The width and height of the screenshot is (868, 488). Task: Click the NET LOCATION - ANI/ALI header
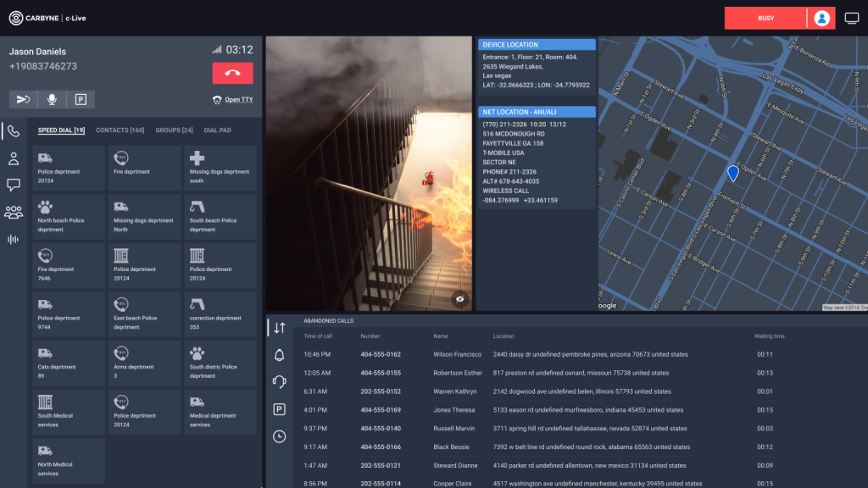tap(537, 112)
